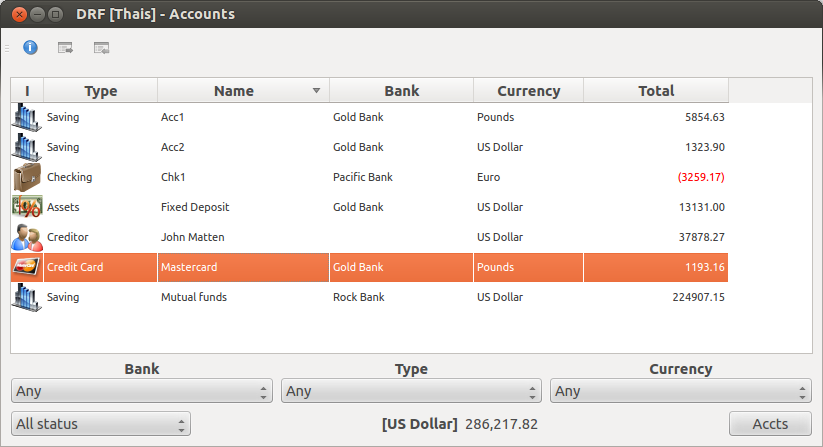Open the All status dropdown
The image size is (823, 447).
pyautogui.click(x=101, y=424)
